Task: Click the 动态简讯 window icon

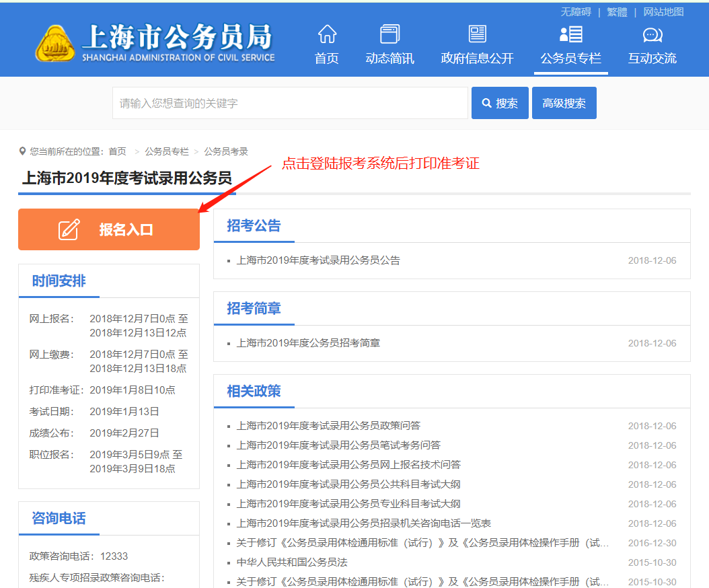Action: [389, 34]
